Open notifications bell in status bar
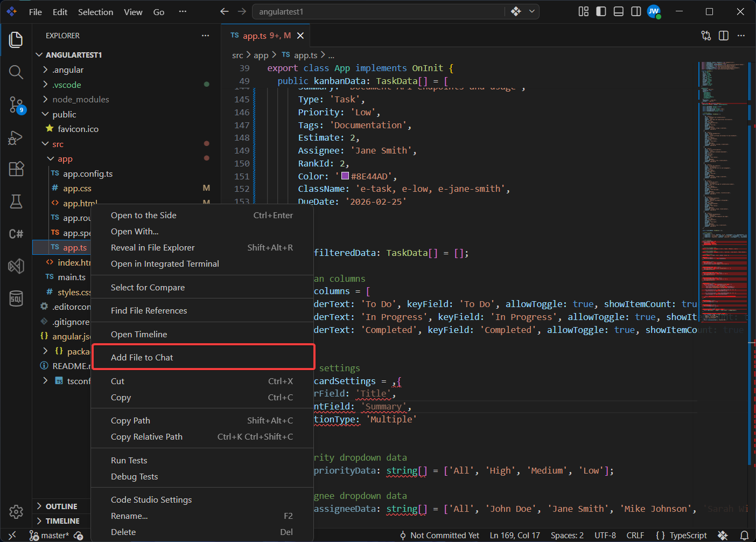 pos(744,536)
